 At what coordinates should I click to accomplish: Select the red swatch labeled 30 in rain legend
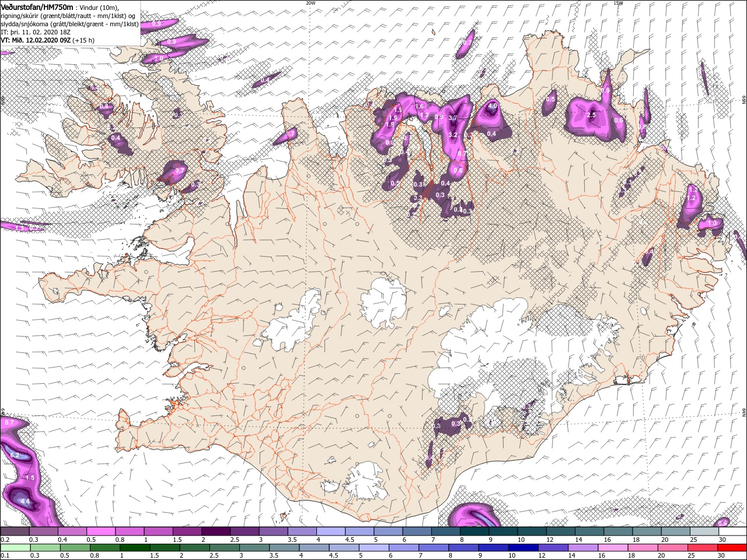click(732, 548)
